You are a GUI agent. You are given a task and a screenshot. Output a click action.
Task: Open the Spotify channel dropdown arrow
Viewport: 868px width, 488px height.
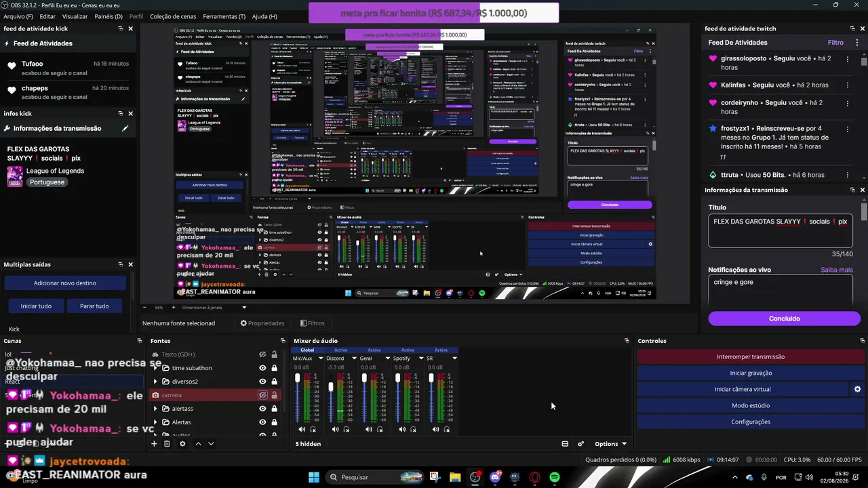click(x=421, y=359)
